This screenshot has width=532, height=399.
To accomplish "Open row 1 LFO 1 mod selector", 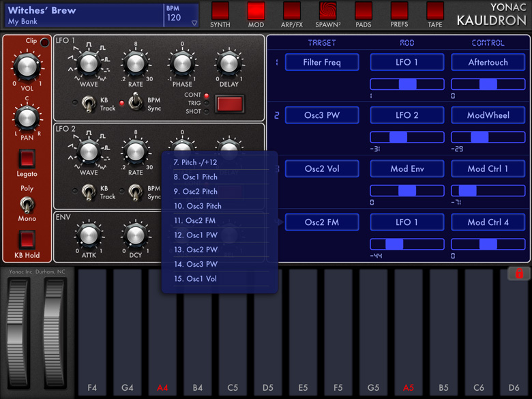I will 407,62.
